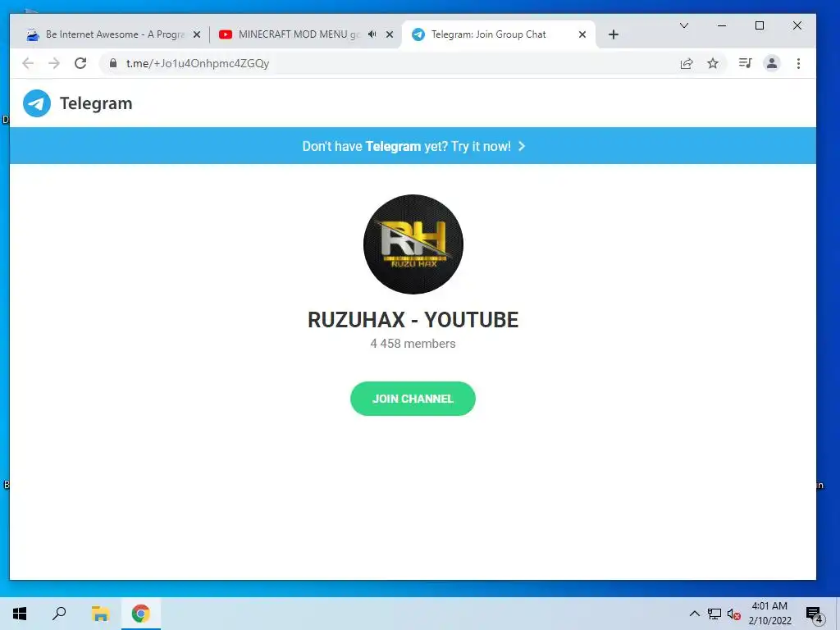Screen dimensions: 840x630
Task: Click the Be Internet Awesome tab favicon
Action: click(33, 34)
